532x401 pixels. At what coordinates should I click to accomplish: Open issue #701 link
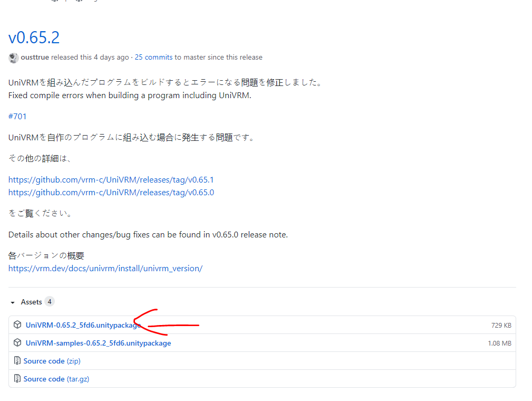click(x=17, y=117)
